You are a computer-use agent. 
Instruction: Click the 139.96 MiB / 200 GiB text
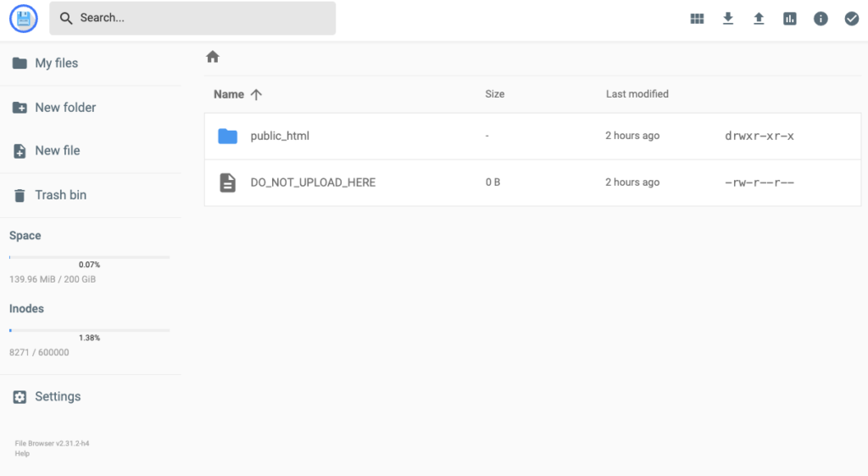[53, 279]
